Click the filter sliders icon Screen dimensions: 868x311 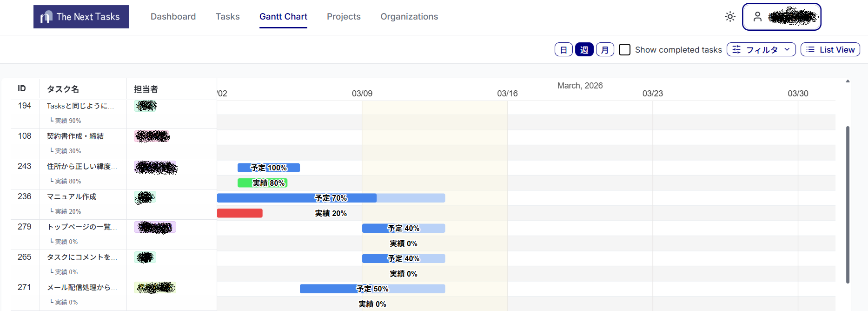pos(736,49)
